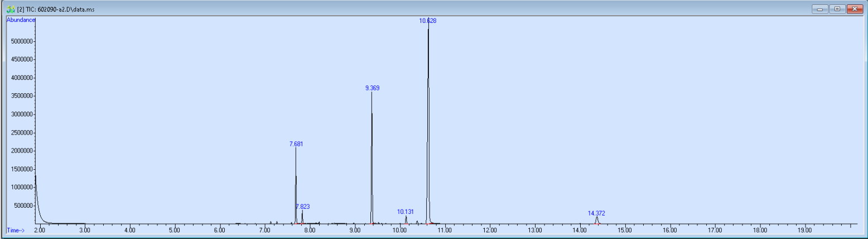Minimize the TIC chromatogram window
The height and width of the screenshot is (239, 868).
point(820,9)
